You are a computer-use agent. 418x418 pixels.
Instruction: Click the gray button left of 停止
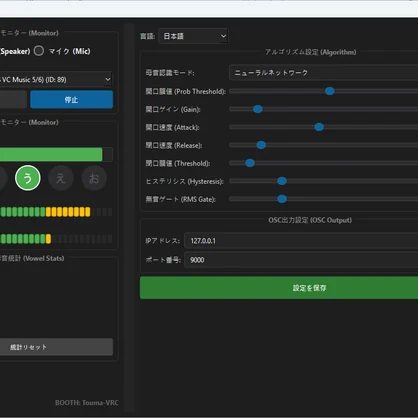point(13,100)
